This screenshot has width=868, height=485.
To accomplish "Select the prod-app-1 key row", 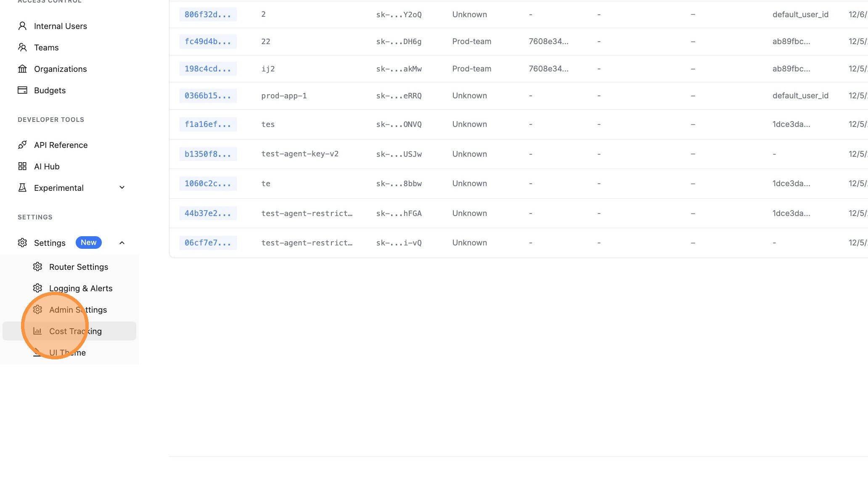I will 284,95.
